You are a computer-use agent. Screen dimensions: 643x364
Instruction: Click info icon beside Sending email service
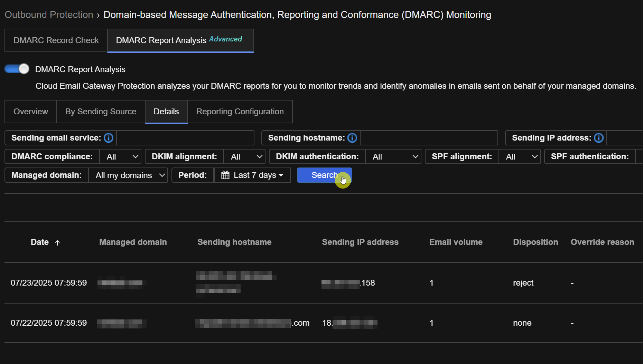[109, 138]
